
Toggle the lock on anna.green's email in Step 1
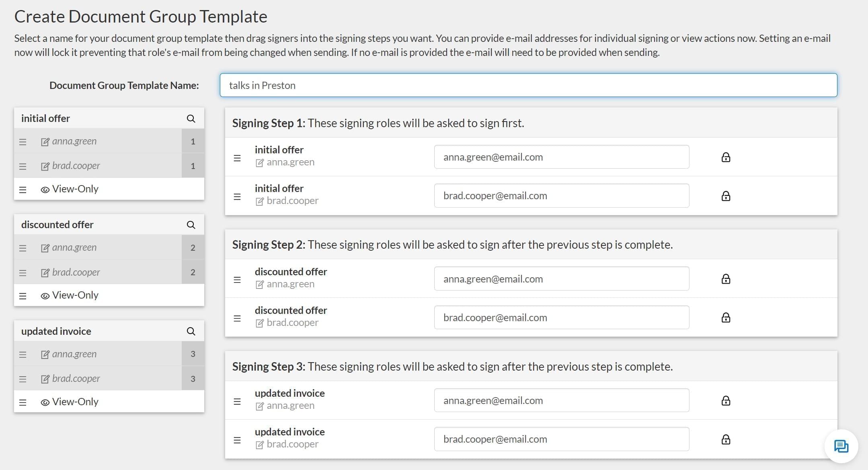coord(726,157)
